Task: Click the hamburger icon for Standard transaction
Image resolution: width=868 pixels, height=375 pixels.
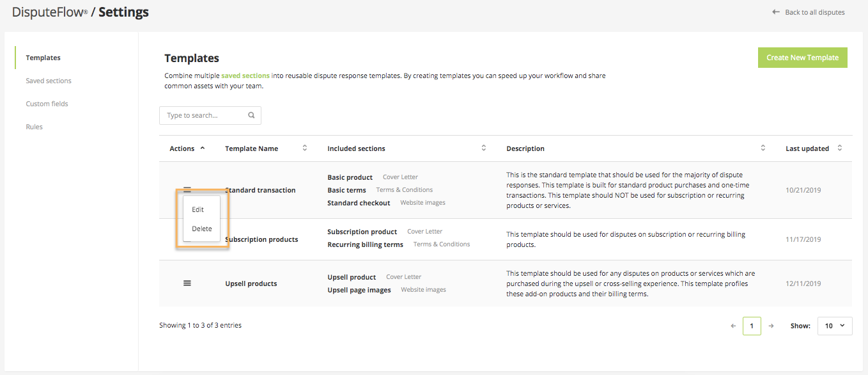Action: (187, 189)
